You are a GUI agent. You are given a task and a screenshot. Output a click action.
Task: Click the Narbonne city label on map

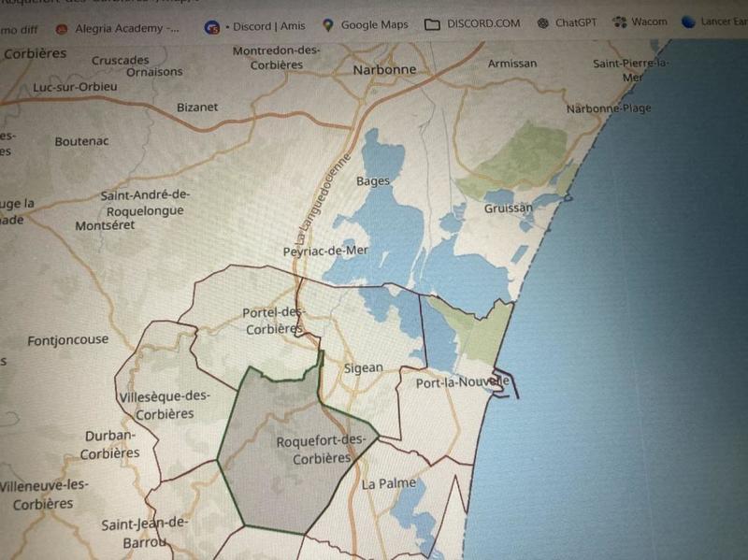pyautogui.click(x=383, y=70)
